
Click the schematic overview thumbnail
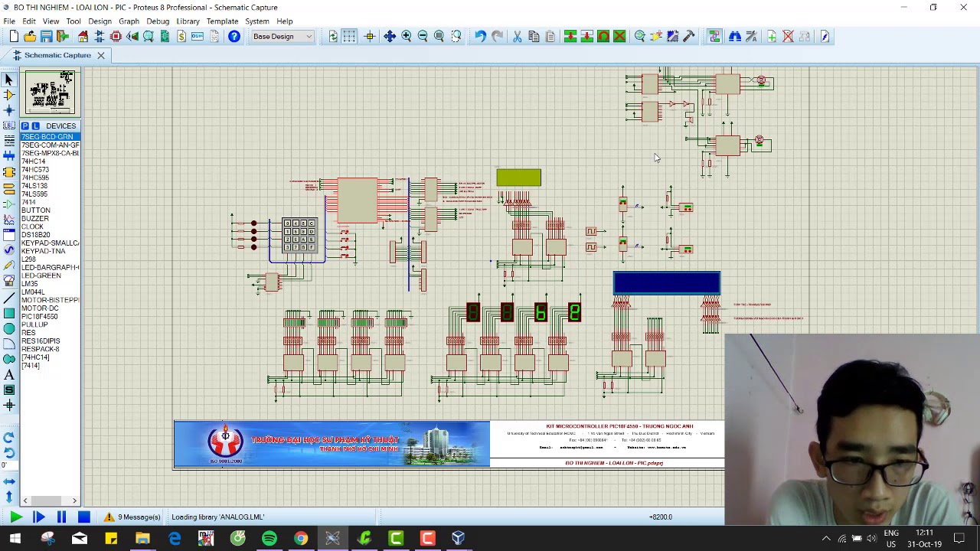51,93
